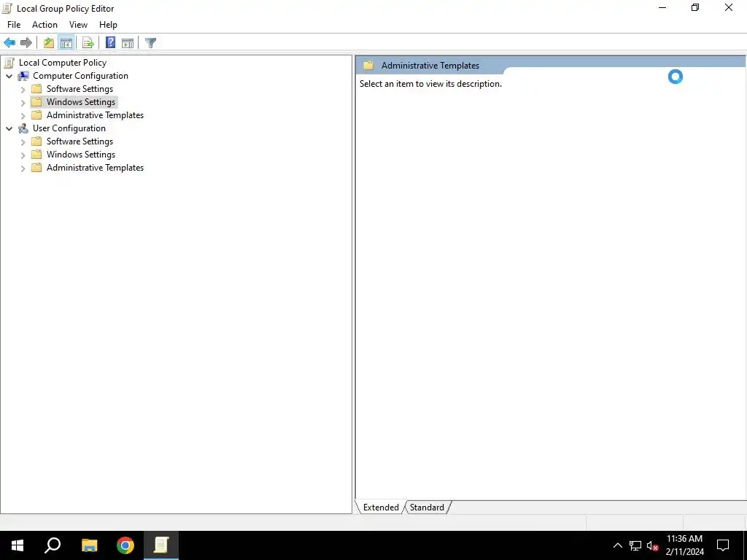Select Windows Settings label under Computer Configuration
This screenshot has width=747, height=560.
click(80, 102)
